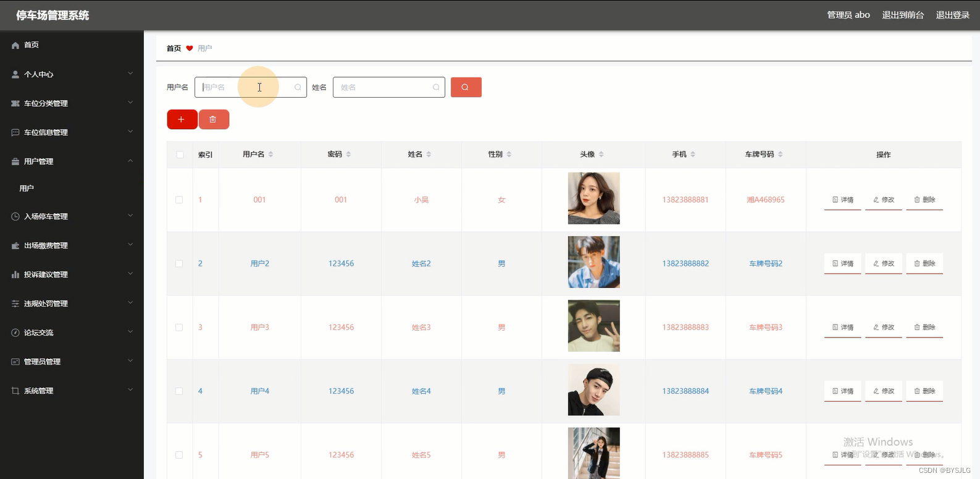Select the 用户 submenu item
This screenshot has height=479, width=980.
click(72, 189)
